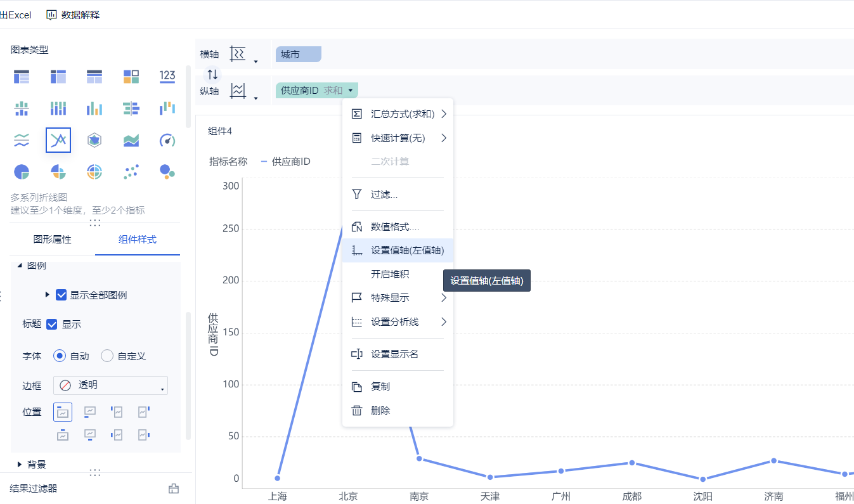Open the 设置分析线 submenu
Viewport: 854px width, 504px height.
[x=398, y=321]
